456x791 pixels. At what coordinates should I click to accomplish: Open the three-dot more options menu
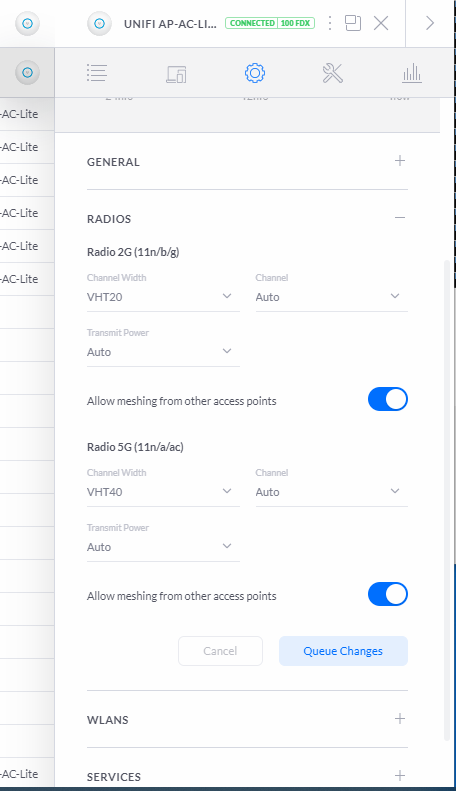pos(330,23)
